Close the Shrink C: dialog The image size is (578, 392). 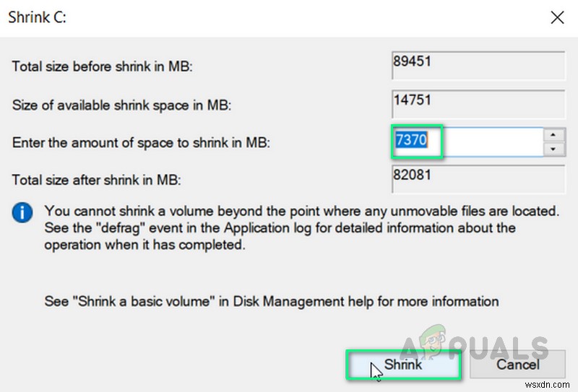pyautogui.click(x=557, y=17)
